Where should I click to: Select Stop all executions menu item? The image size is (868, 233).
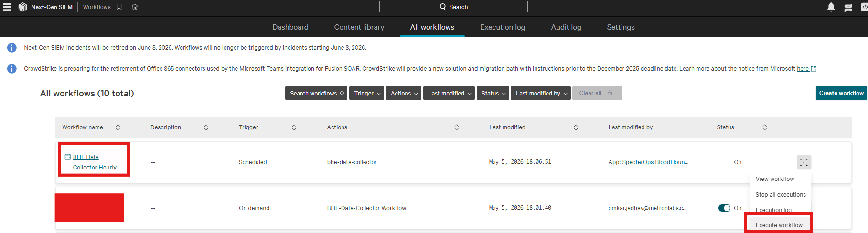781,195
